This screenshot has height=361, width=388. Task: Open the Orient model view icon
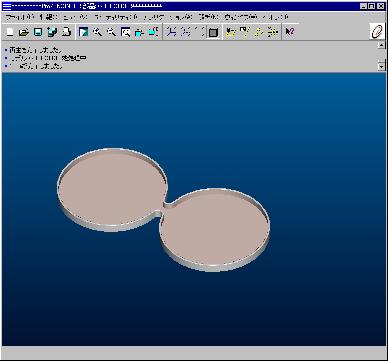point(139,32)
